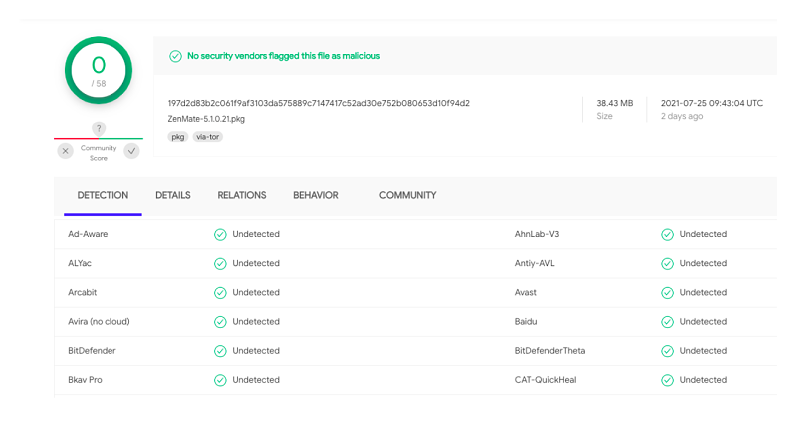Click the Community Score red-green bar

pos(98,139)
